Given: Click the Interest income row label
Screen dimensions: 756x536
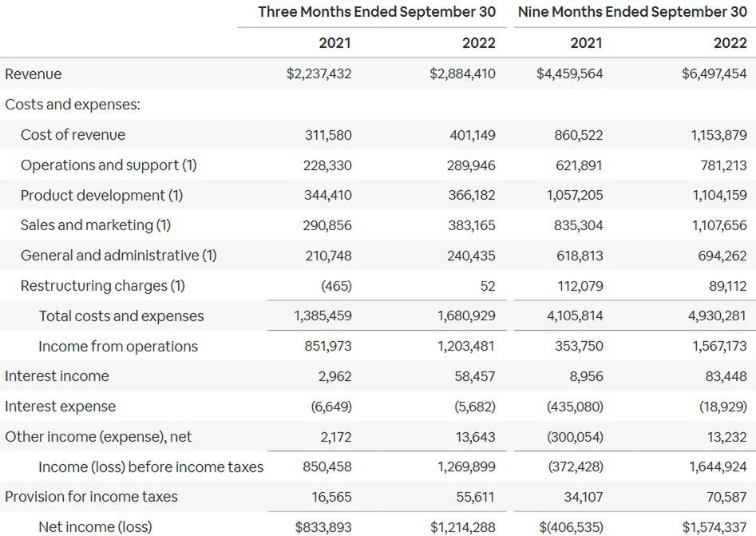Looking at the screenshot, I should (57, 376).
